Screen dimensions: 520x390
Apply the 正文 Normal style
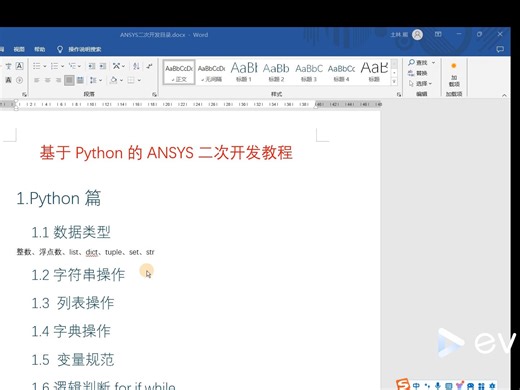[x=179, y=72]
